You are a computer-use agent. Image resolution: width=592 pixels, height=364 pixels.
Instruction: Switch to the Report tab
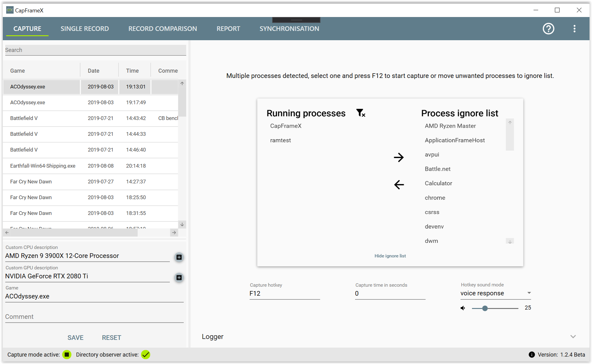point(228,29)
